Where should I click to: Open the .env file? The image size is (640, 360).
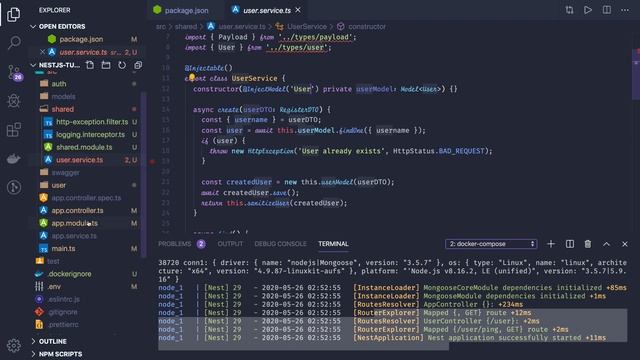[x=53, y=287]
